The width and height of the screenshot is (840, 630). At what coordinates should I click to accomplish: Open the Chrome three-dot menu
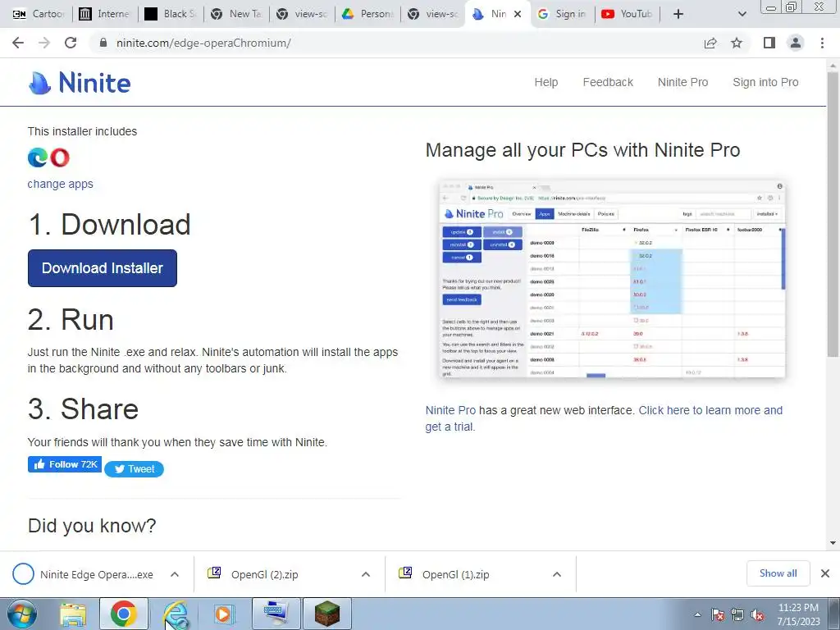(x=822, y=43)
